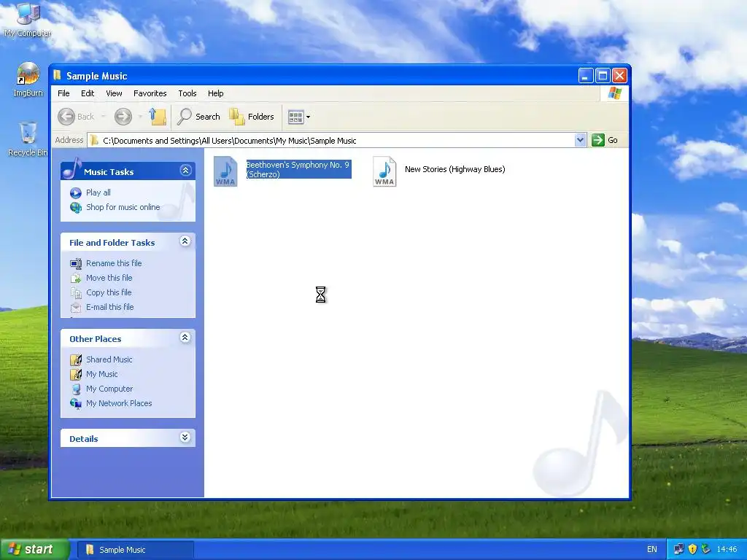Click the taskbar clock showing 14:46
The width and height of the screenshot is (747, 560).
coord(727,550)
